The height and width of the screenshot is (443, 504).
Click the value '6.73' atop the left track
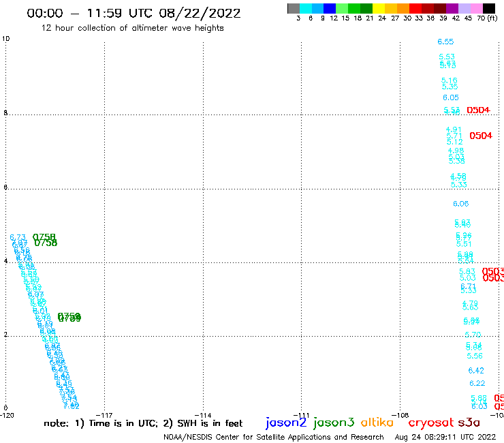point(18,237)
